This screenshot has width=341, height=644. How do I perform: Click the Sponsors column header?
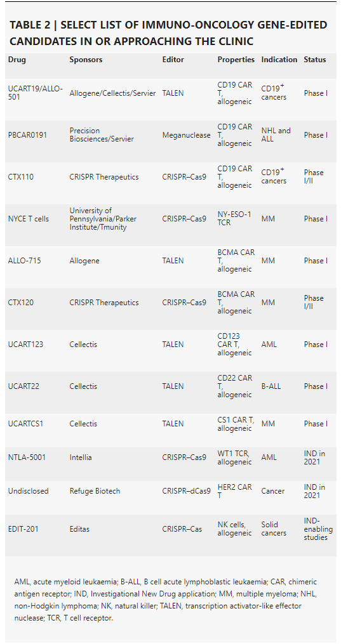86,60
